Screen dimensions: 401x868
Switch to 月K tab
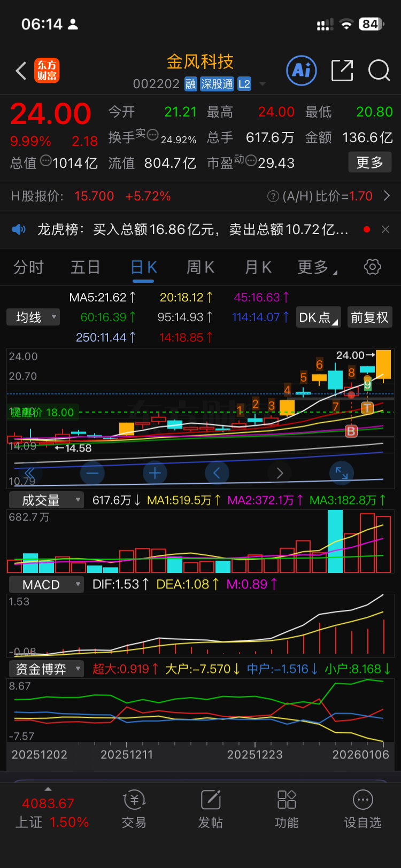pos(258,267)
